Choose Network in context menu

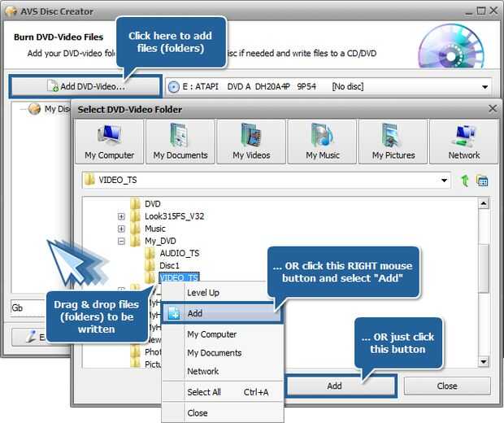223,371
